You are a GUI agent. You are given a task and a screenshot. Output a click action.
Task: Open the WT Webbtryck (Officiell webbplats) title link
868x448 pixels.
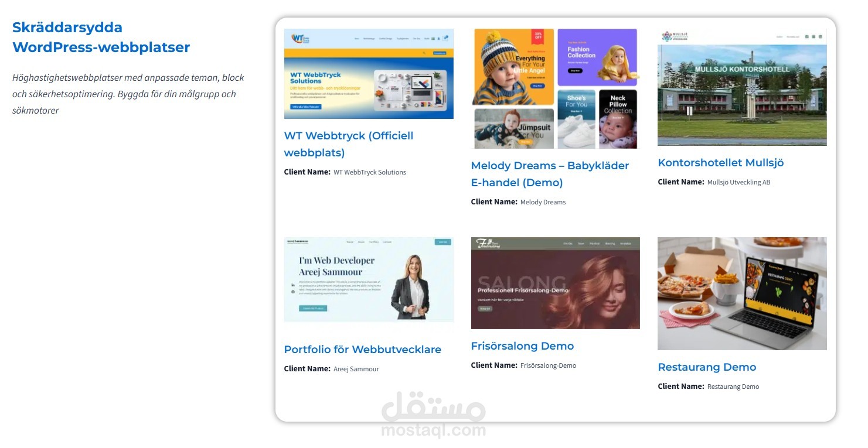click(349, 144)
